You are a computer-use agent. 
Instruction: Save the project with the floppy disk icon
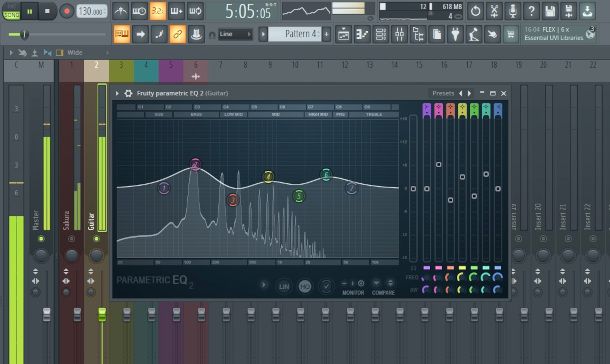point(550,11)
